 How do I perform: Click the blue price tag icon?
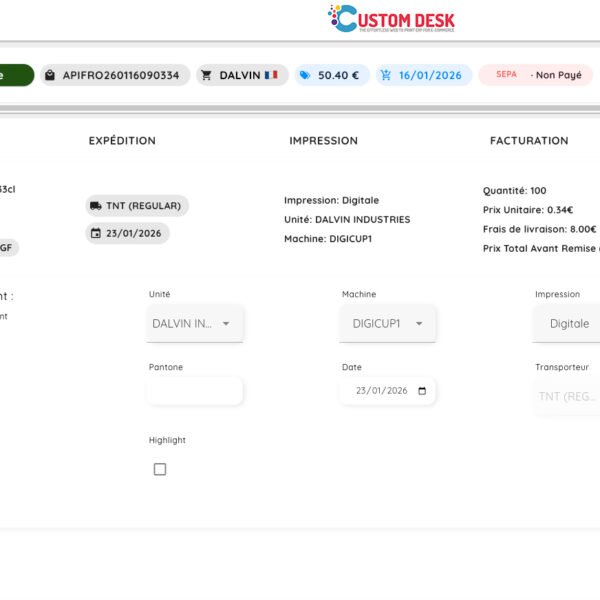pos(305,75)
